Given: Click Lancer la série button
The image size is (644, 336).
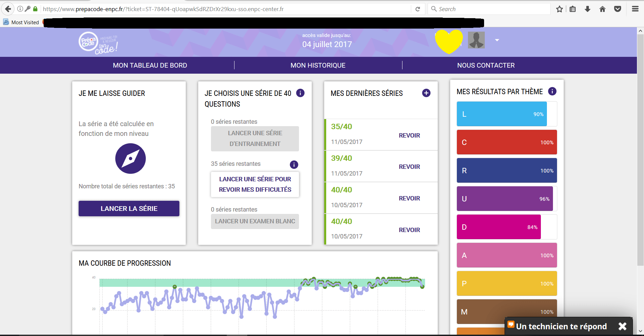Looking at the screenshot, I should 129,209.
